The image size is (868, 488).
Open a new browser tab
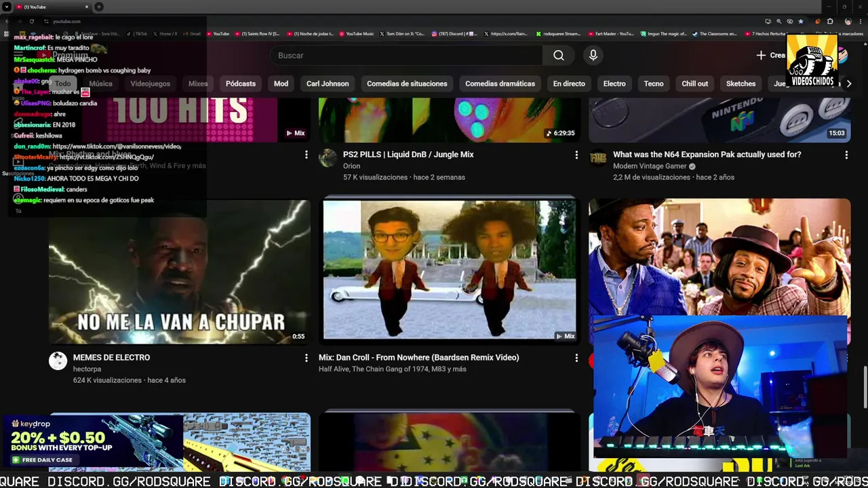[x=99, y=7]
